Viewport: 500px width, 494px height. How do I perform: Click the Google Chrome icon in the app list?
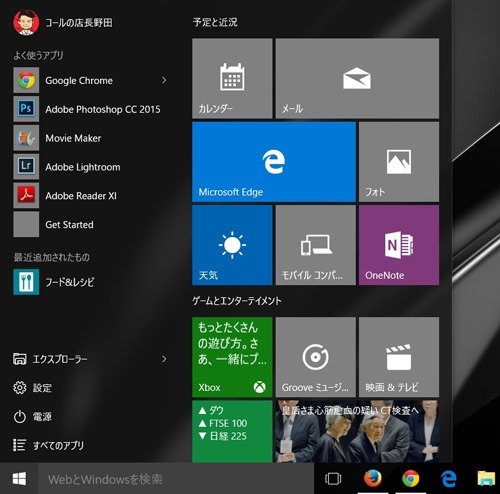[26, 80]
